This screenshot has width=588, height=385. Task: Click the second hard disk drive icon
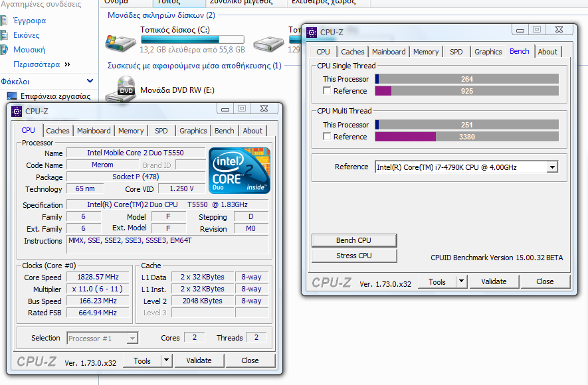(x=268, y=44)
